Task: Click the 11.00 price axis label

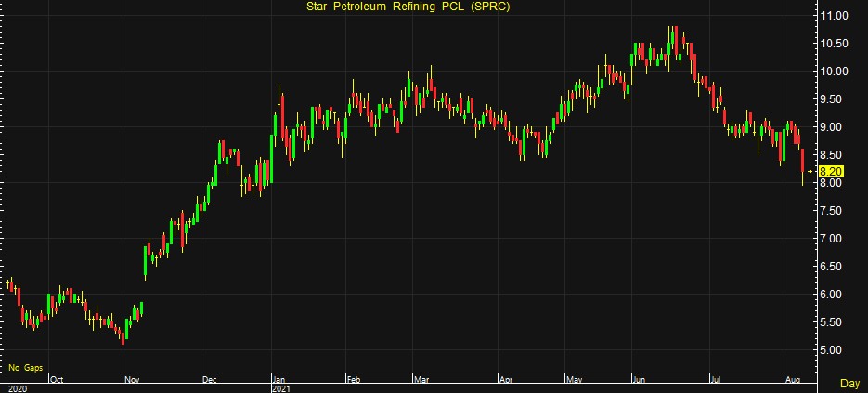Action: pos(833,16)
